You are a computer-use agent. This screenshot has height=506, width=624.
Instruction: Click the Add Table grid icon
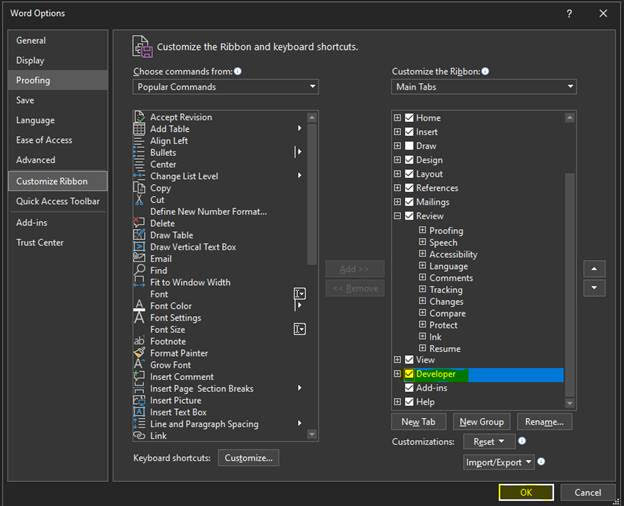(139, 129)
